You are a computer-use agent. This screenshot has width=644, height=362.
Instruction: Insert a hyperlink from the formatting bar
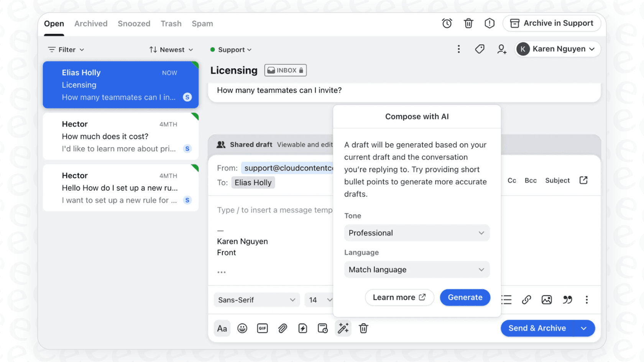[526, 300]
